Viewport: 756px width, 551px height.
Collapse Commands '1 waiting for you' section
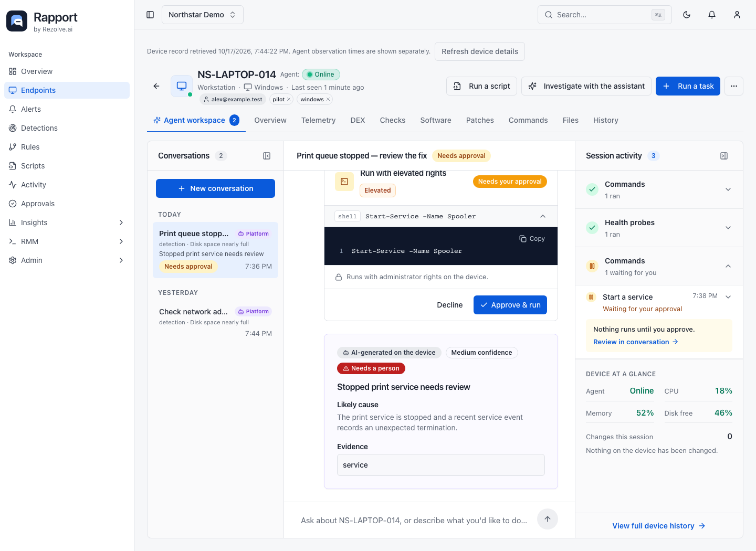tap(728, 266)
